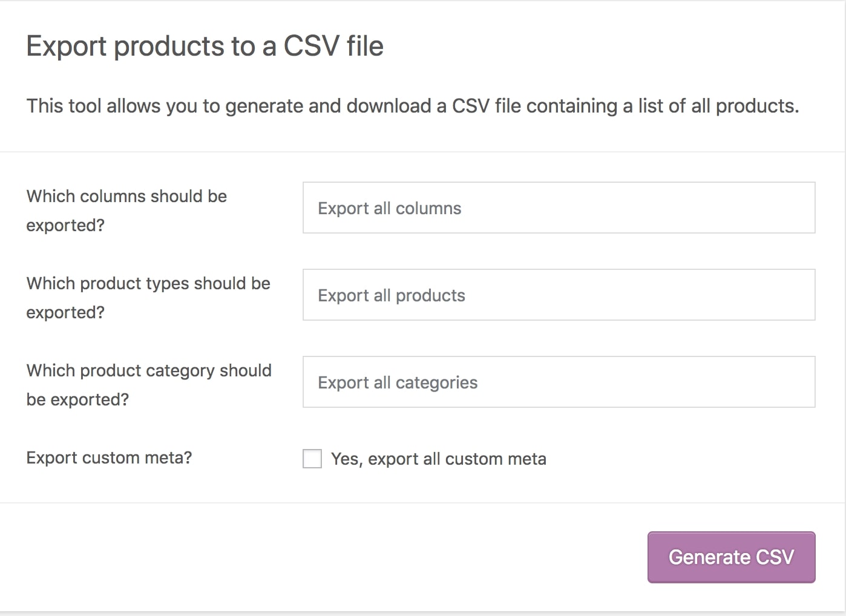The height and width of the screenshot is (616, 846).
Task: Open the 'Export all columns' dropdown
Action: click(558, 208)
